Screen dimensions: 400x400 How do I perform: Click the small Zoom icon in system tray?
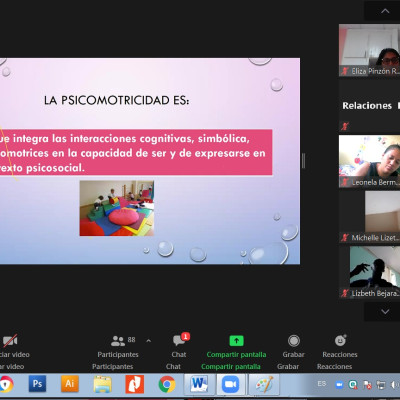tap(339, 385)
